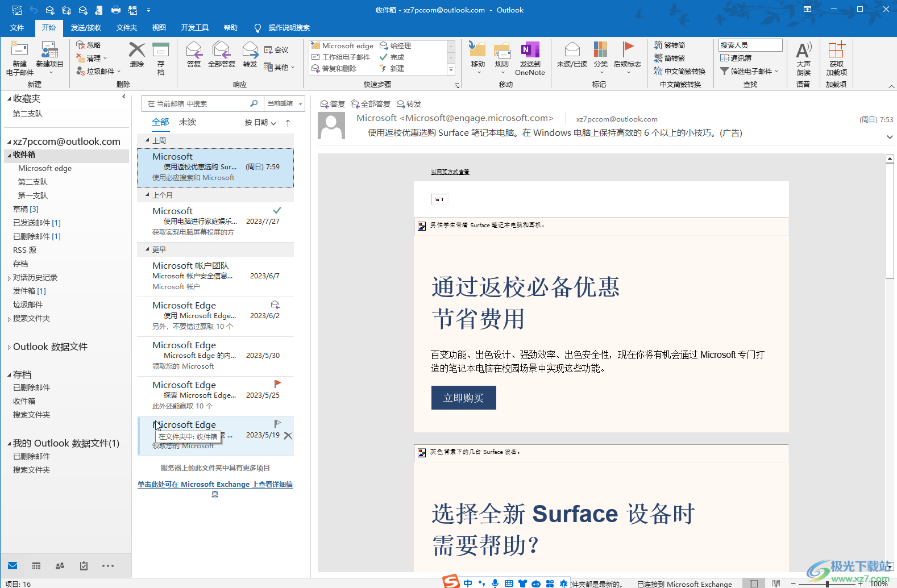Click Reply All (全部答复) in reading pane header
The image size is (897, 588).
(x=371, y=104)
